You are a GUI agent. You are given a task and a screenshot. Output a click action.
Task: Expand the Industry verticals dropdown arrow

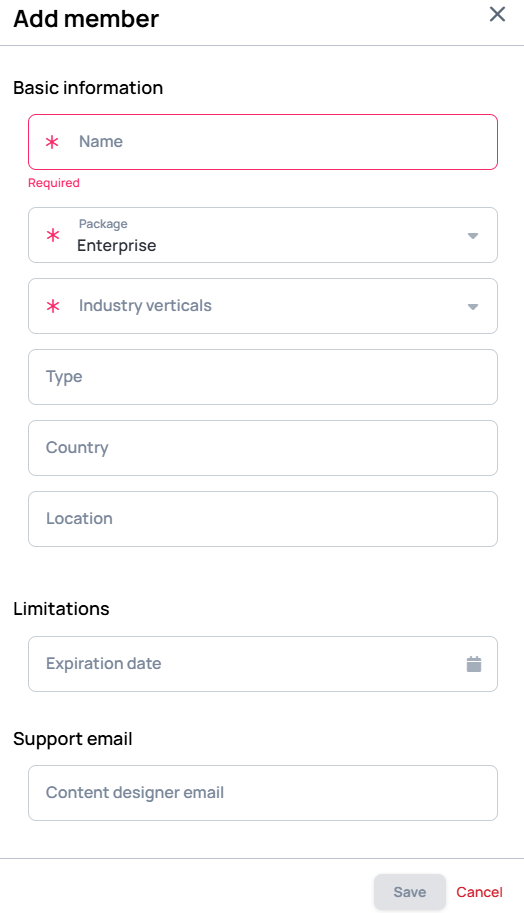473,307
